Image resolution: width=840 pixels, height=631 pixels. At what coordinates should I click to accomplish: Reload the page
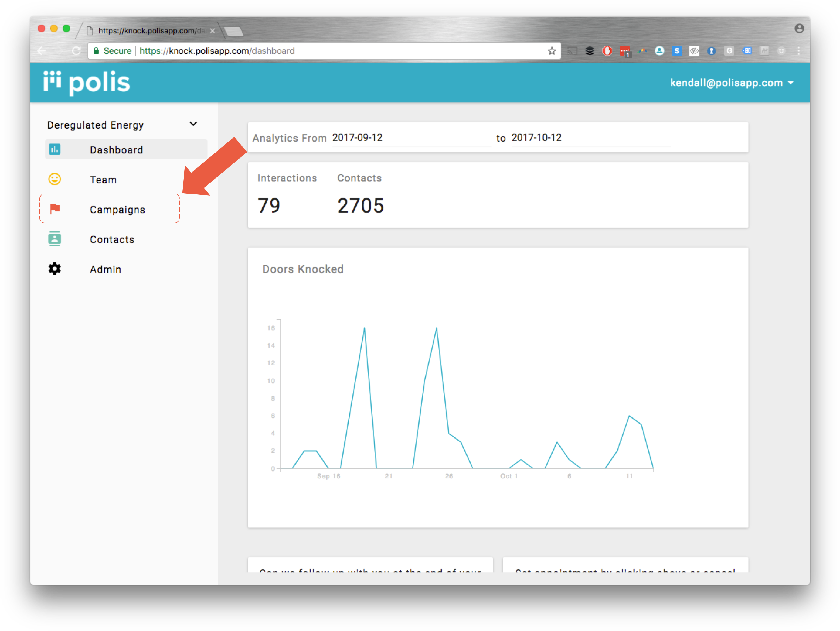point(76,51)
